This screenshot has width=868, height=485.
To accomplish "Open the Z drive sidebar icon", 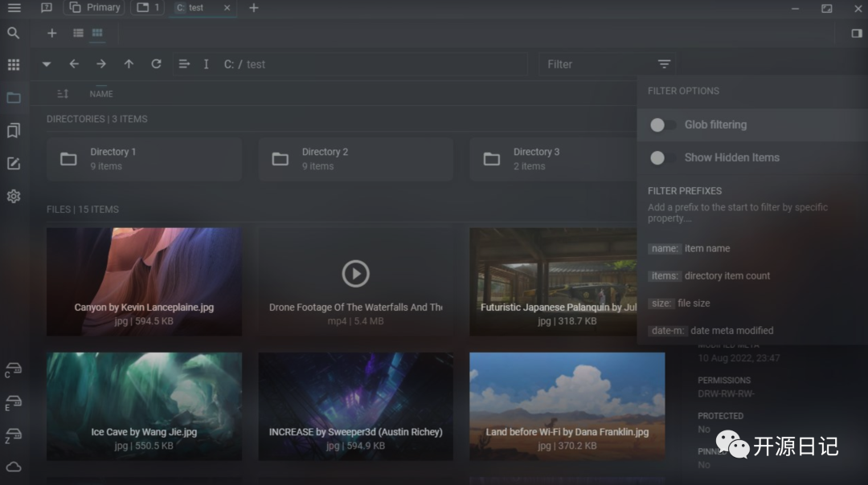I will point(14,436).
